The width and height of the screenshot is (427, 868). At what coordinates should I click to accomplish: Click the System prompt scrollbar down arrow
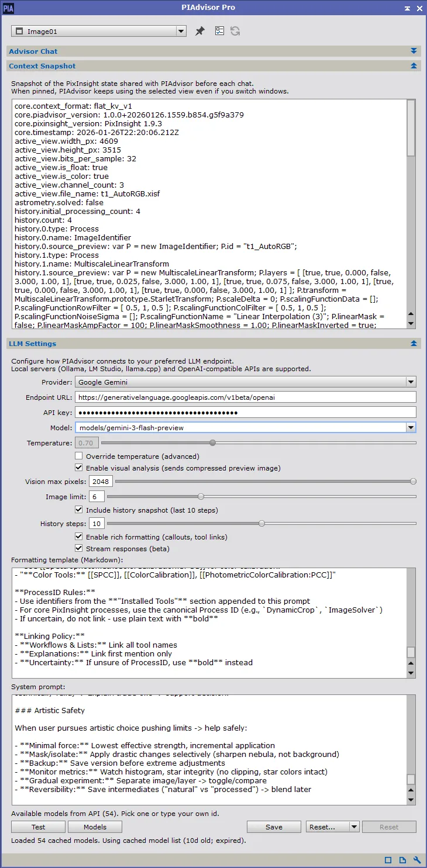click(x=411, y=800)
